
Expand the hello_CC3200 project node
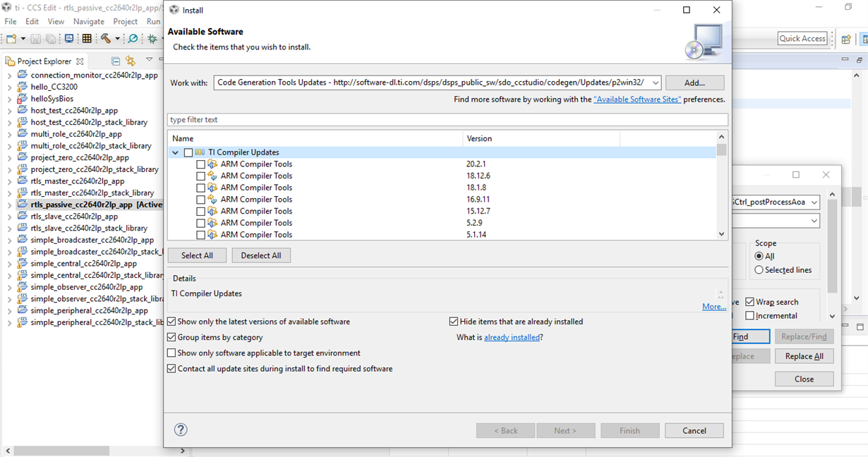9,87
